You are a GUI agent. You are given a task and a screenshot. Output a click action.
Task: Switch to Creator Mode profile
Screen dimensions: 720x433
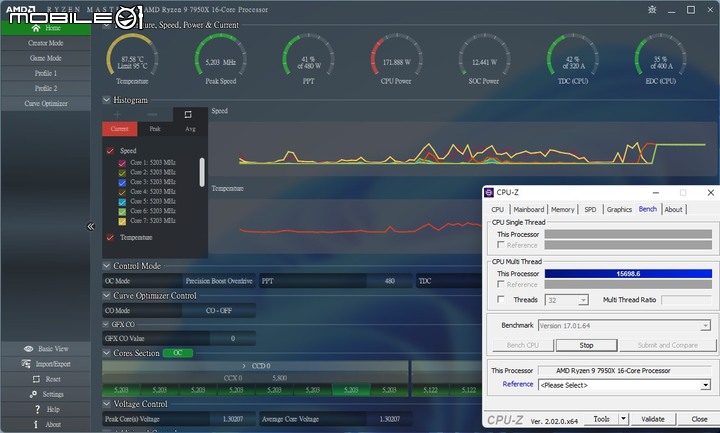click(x=45, y=43)
